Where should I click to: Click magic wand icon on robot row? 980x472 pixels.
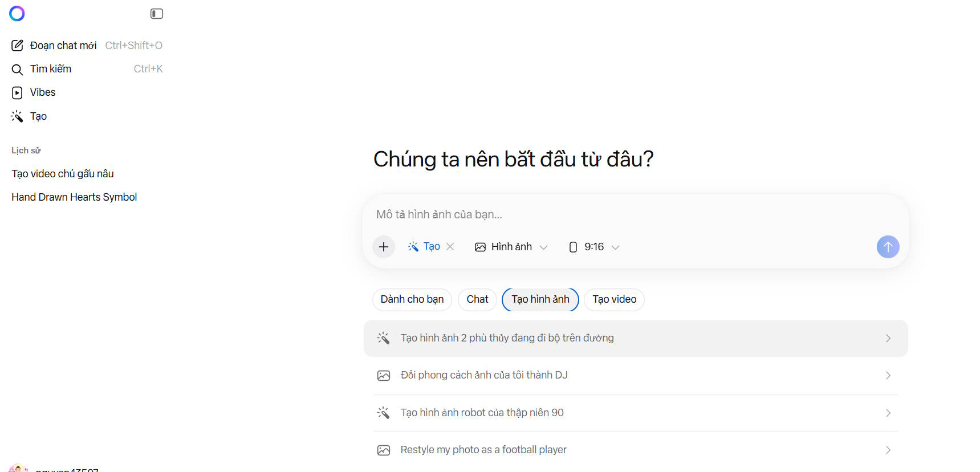click(383, 413)
